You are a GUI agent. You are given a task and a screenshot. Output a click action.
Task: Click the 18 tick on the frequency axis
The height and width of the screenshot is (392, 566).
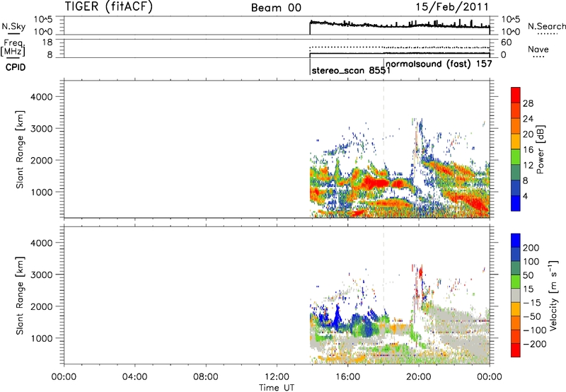pyautogui.click(x=47, y=42)
